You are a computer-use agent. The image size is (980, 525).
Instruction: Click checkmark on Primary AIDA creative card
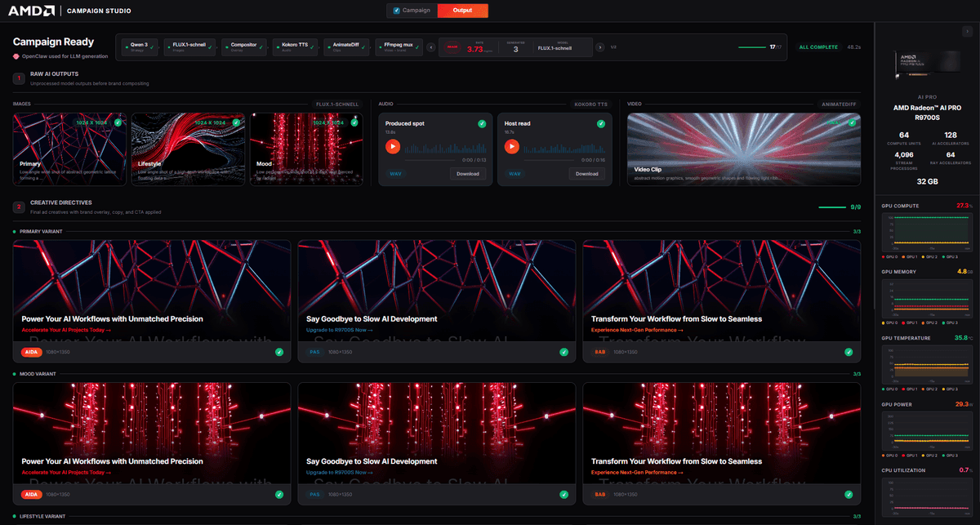click(x=278, y=352)
